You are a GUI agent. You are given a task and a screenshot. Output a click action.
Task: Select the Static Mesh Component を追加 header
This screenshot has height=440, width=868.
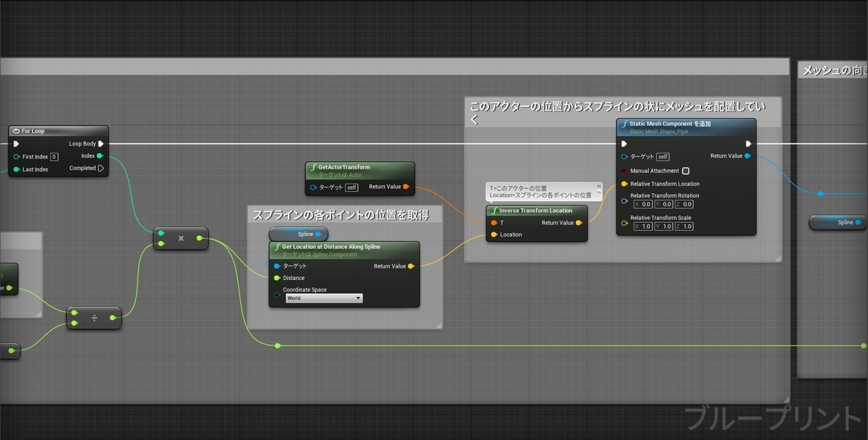[x=686, y=127]
